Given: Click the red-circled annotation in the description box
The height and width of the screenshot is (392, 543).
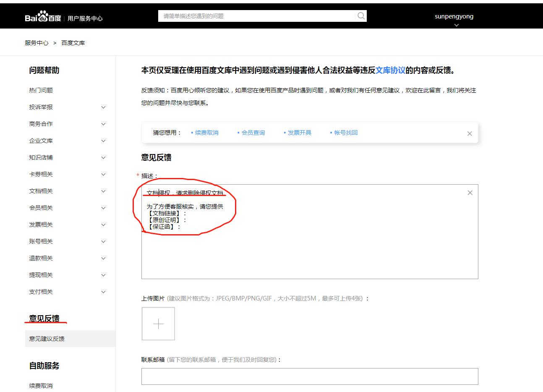Looking at the screenshot, I should pyautogui.click(x=189, y=210).
